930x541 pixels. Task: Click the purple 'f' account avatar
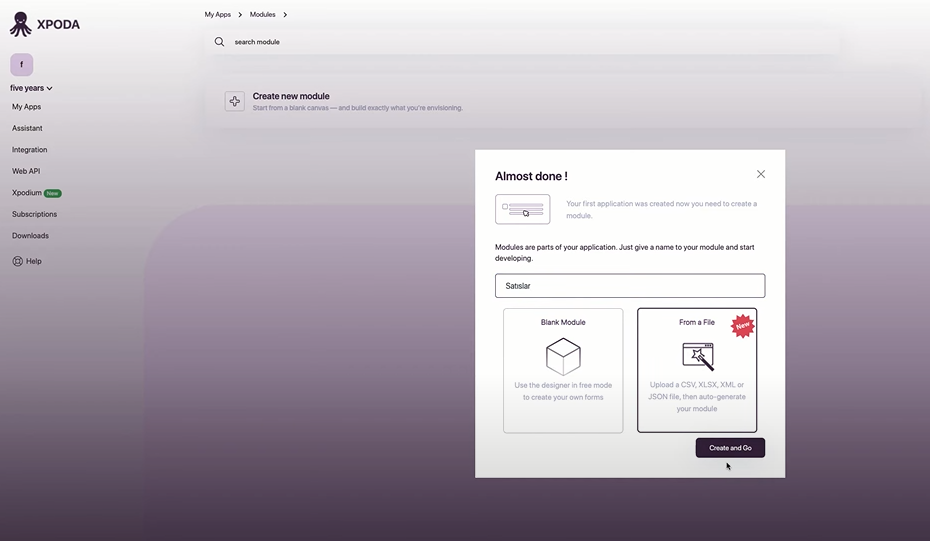click(21, 65)
